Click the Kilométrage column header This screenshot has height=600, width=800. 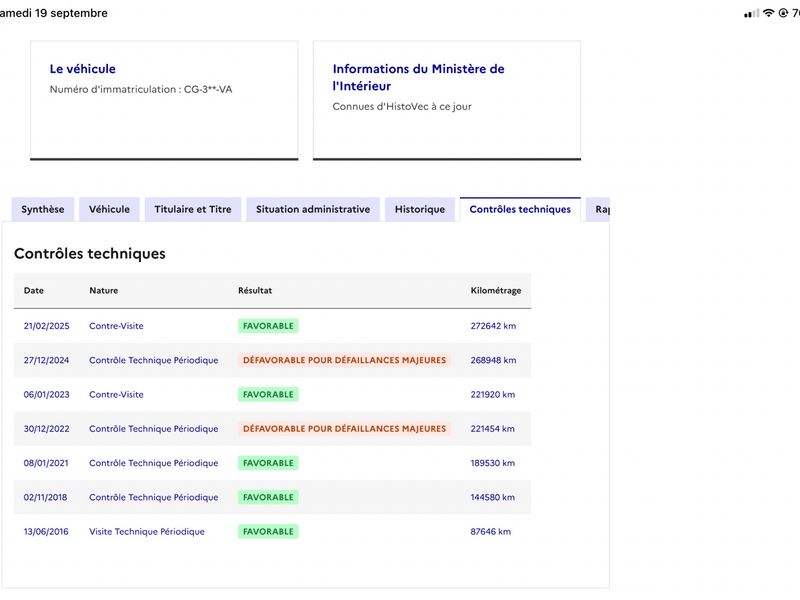(495, 290)
